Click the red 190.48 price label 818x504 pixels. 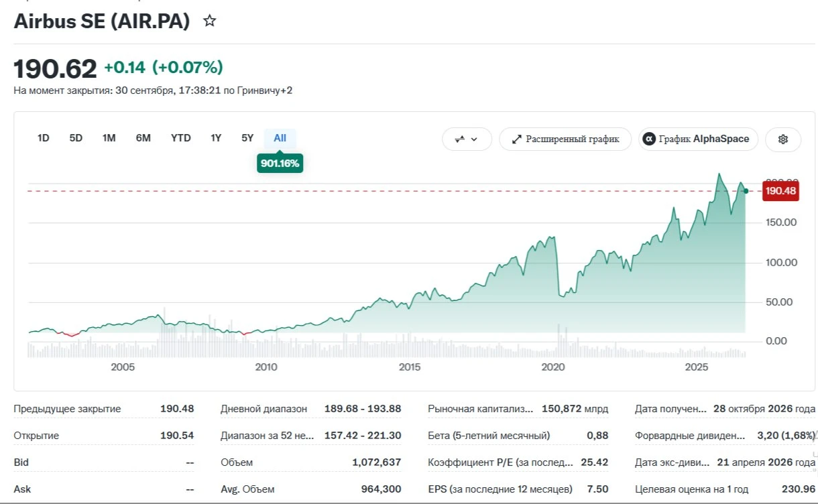780,191
